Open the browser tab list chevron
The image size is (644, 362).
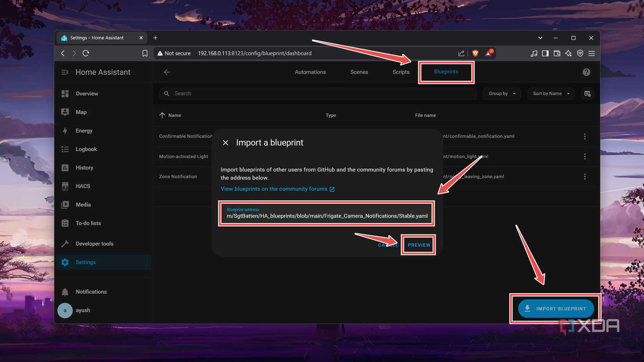[540, 37]
